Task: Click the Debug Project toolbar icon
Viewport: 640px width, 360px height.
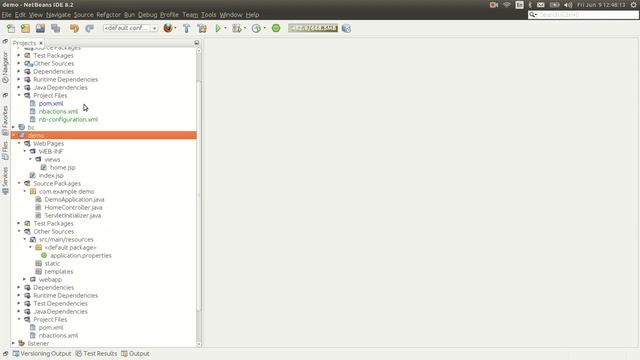Action: (236, 28)
